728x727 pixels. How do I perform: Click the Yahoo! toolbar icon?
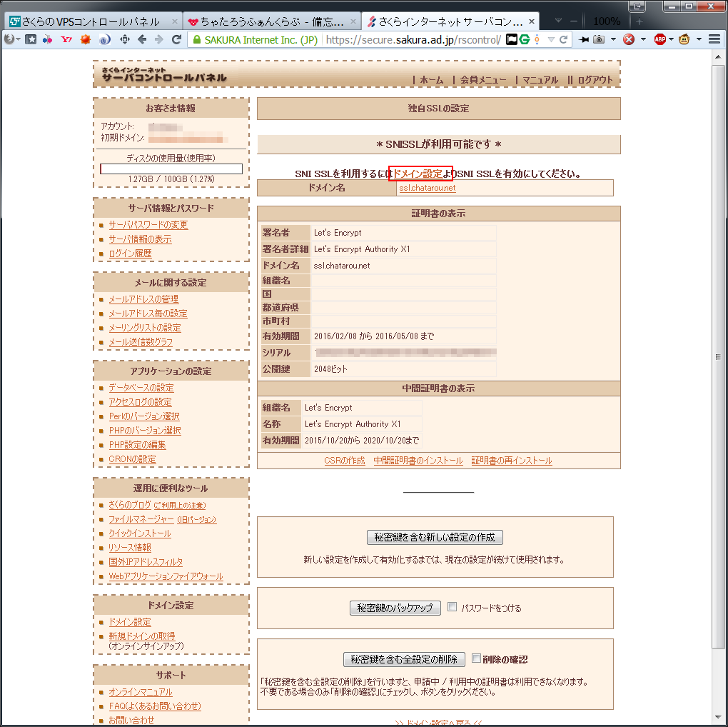coord(66,39)
